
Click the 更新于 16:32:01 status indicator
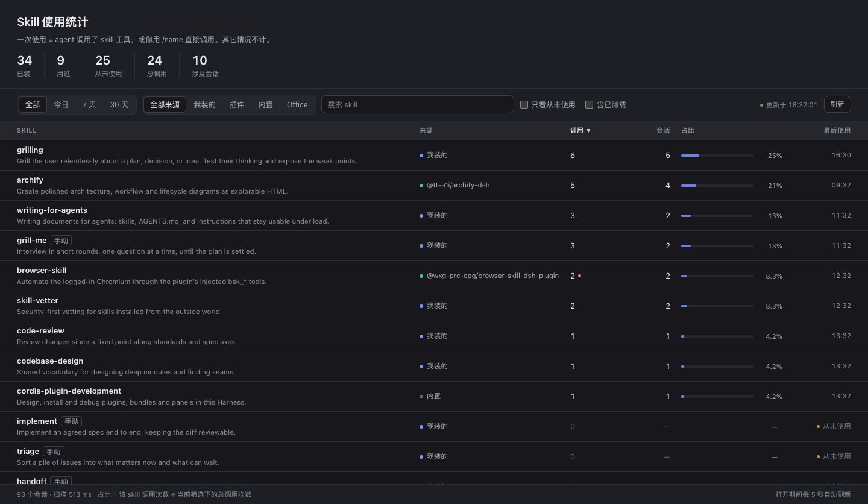[x=788, y=105]
